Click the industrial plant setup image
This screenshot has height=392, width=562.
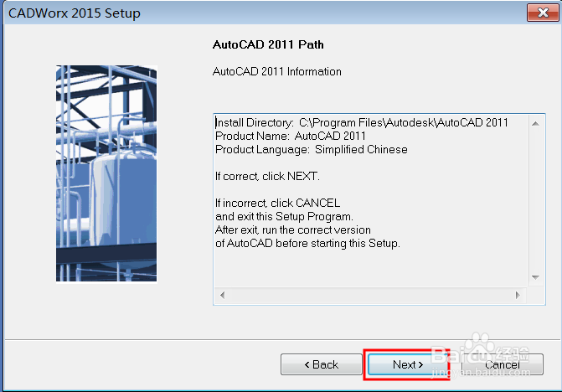pos(106,173)
